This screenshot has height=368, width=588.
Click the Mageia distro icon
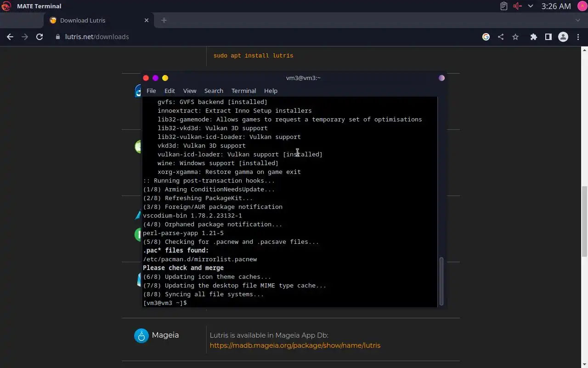coord(141,335)
